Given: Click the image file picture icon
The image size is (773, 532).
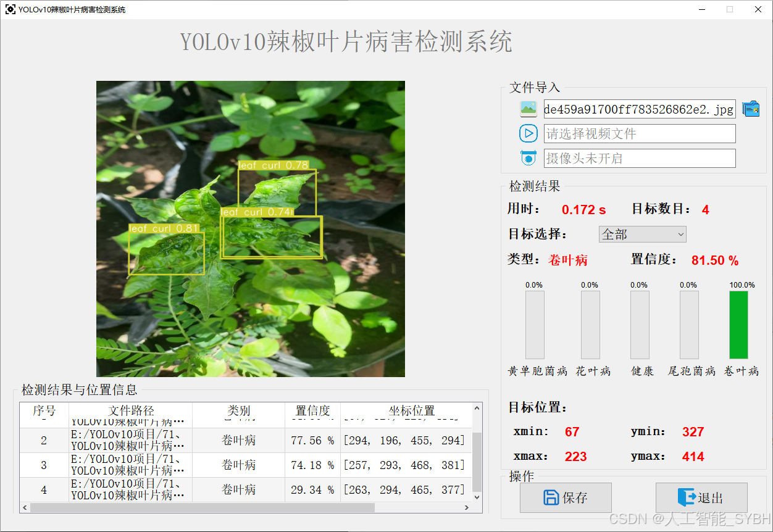Looking at the screenshot, I should click(529, 109).
